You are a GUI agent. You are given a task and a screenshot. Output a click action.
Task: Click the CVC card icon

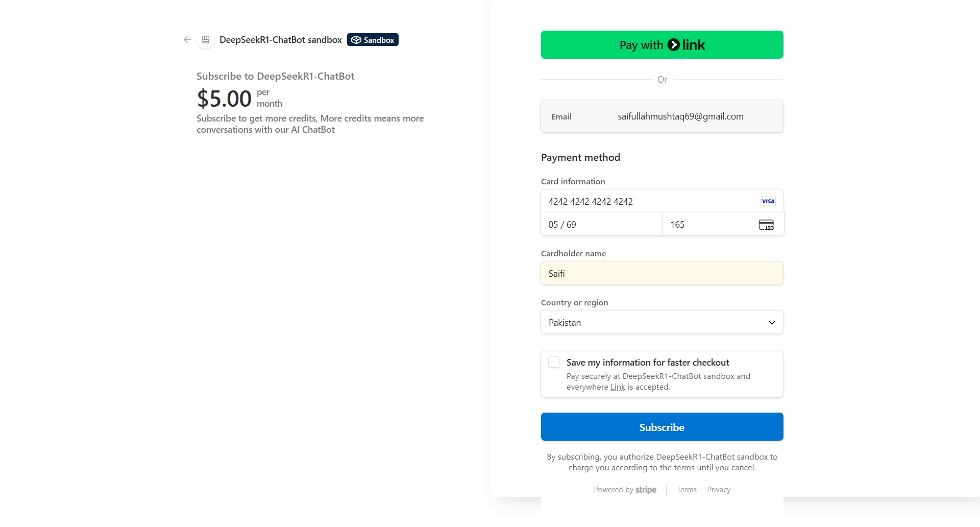tap(766, 225)
